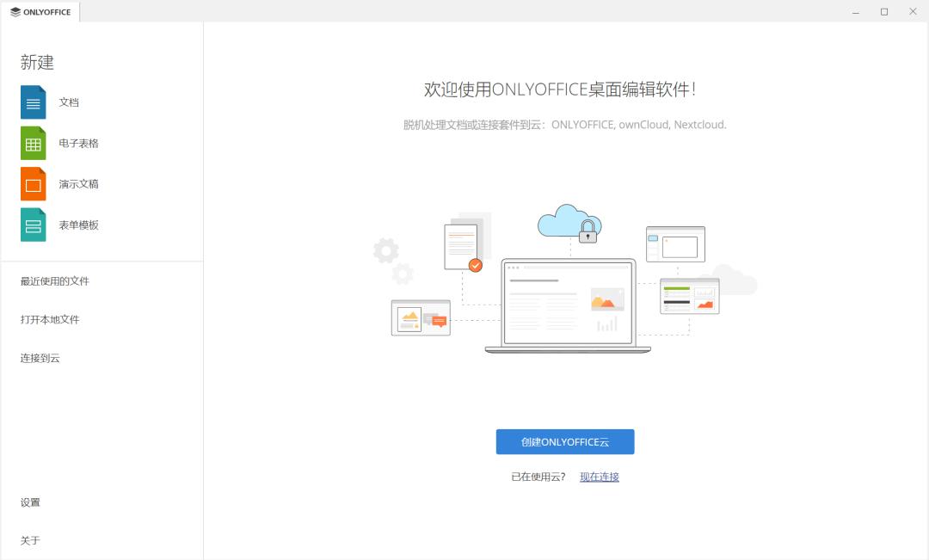Click the teal 表单模板 form template icon
The image size is (929, 560).
(x=33, y=225)
